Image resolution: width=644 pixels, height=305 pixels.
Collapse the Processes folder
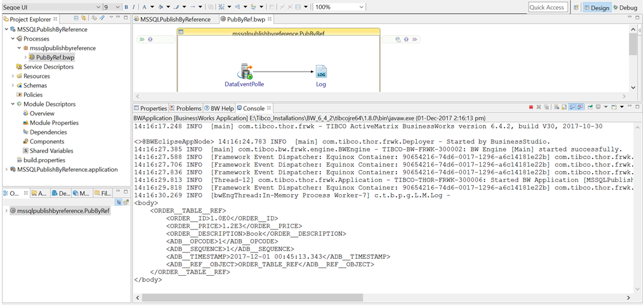tap(13, 39)
